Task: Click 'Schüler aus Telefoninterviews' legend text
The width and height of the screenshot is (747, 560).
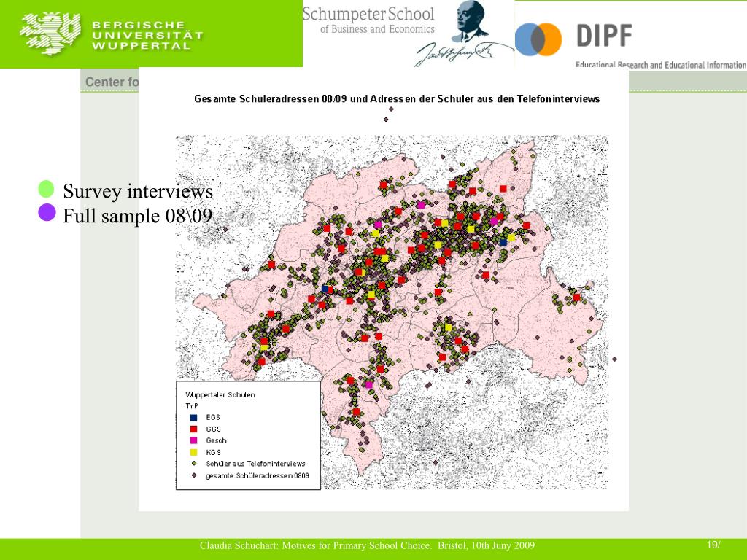Action: point(255,463)
